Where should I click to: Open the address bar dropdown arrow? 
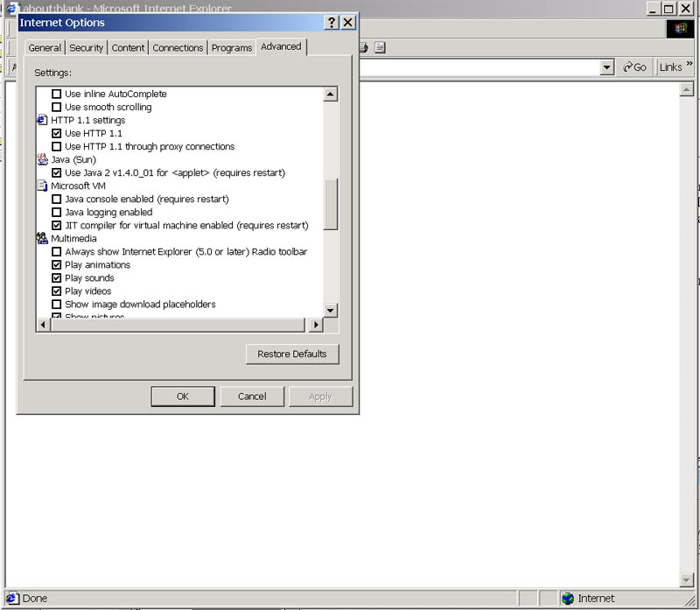[606, 67]
